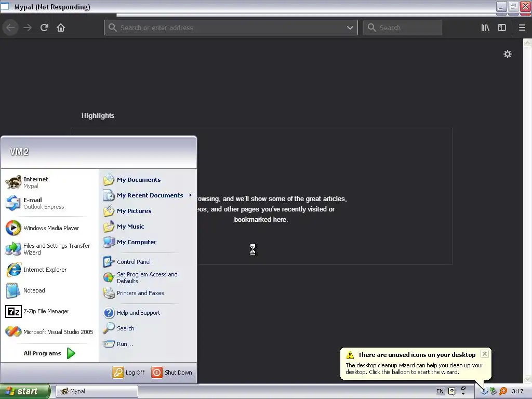Expand My Recent Documents submenu
This screenshot has width=532, height=399.
(x=148, y=195)
